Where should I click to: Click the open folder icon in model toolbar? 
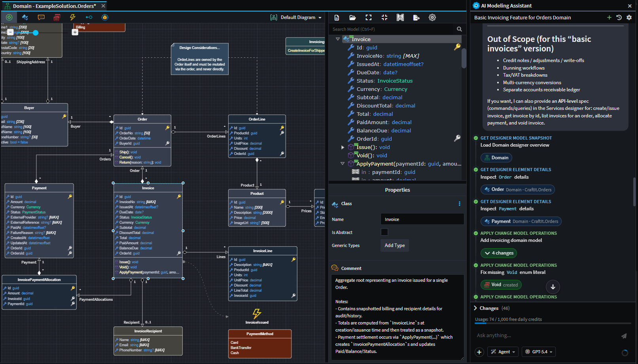click(x=352, y=17)
